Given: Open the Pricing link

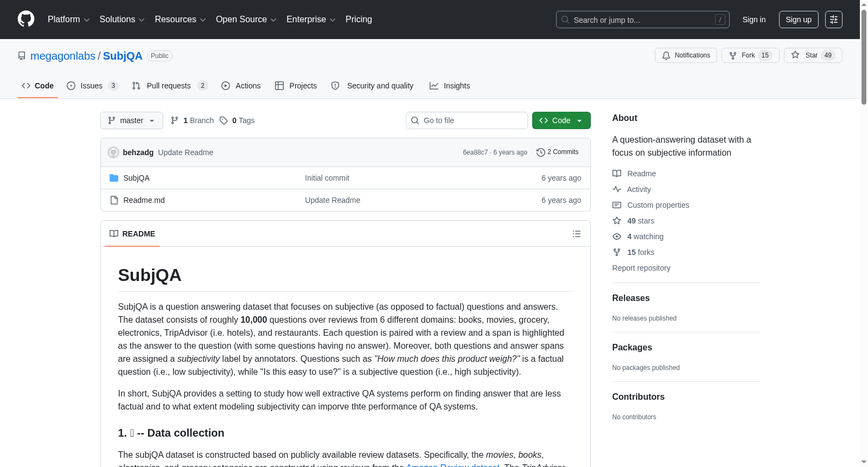Looking at the screenshot, I should click(x=359, y=20).
